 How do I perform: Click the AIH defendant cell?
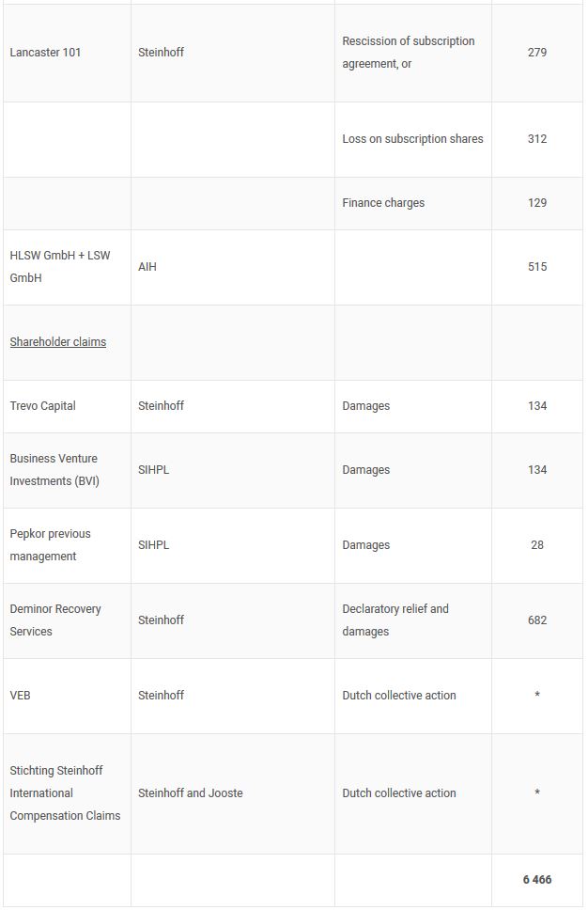pos(147,267)
